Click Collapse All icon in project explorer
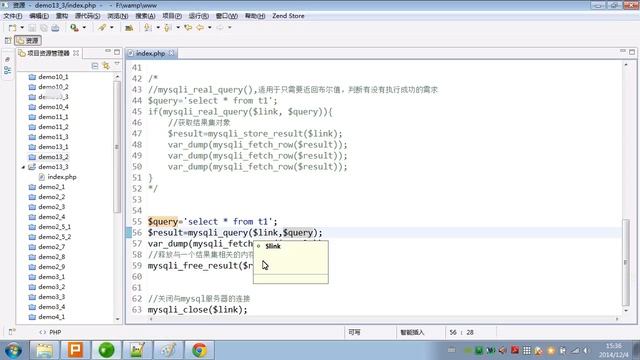 point(95,66)
